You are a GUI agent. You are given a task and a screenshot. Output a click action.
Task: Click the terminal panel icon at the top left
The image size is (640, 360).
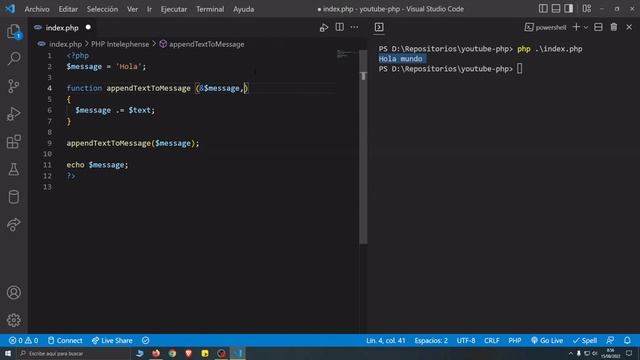coord(379,27)
